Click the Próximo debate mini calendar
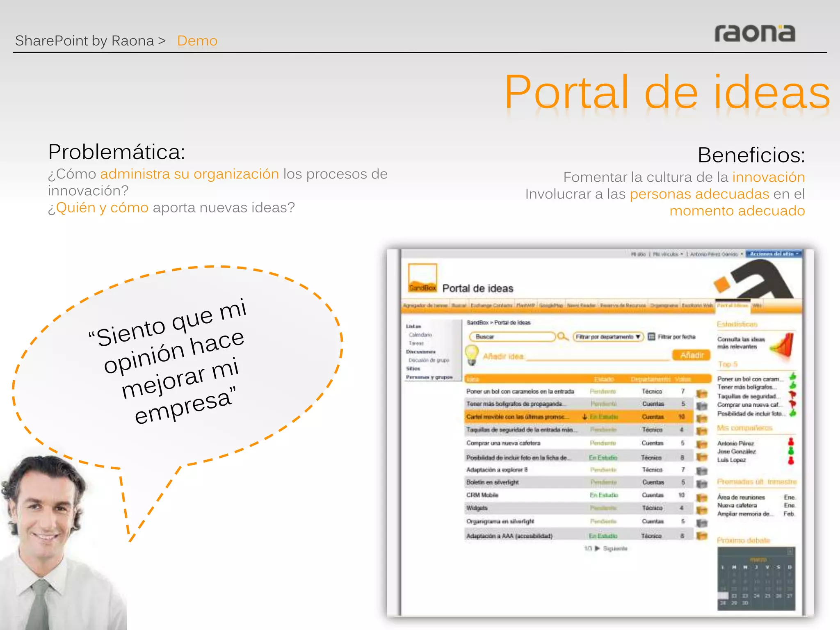 coord(756,579)
